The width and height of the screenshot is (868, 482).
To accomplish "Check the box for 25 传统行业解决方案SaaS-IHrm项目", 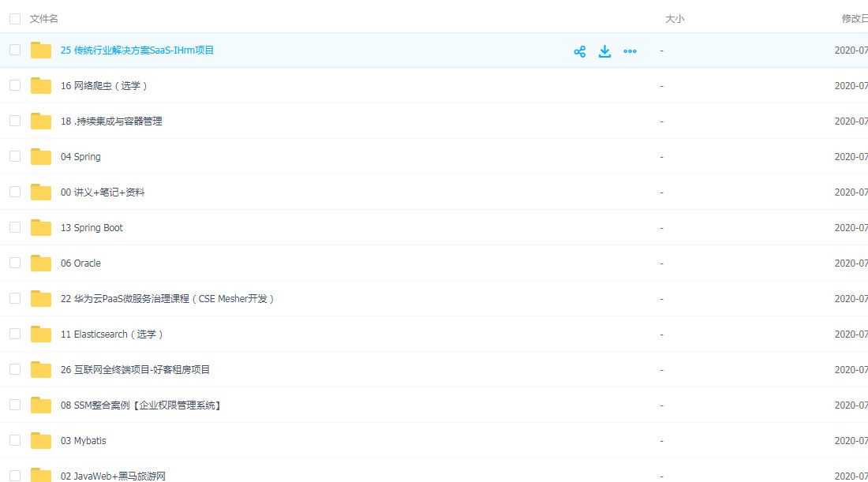I will [15, 50].
